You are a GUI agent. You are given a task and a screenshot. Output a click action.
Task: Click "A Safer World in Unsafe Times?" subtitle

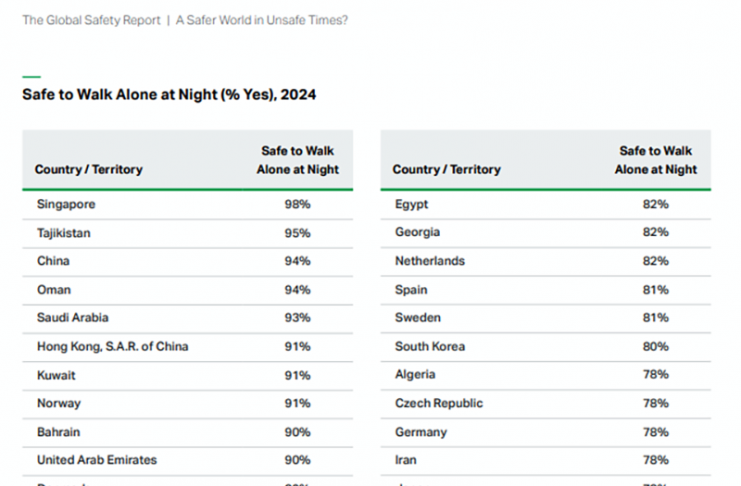(261, 20)
